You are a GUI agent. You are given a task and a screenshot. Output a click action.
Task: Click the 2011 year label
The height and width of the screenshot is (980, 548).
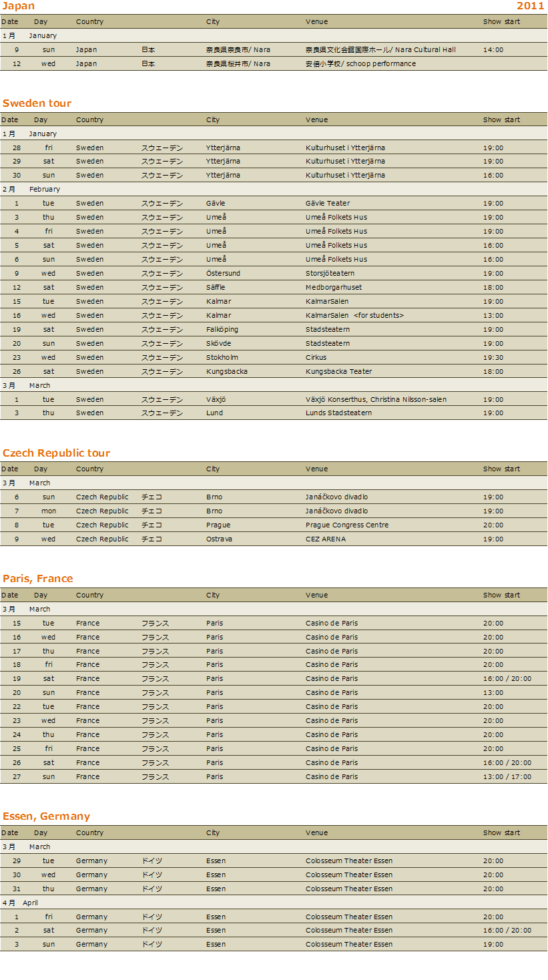(x=530, y=7)
